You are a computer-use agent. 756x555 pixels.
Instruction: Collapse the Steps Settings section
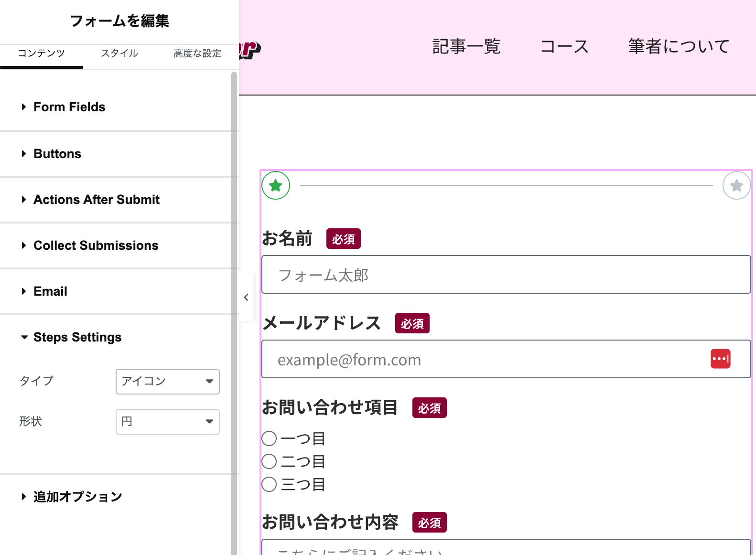click(x=77, y=337)
